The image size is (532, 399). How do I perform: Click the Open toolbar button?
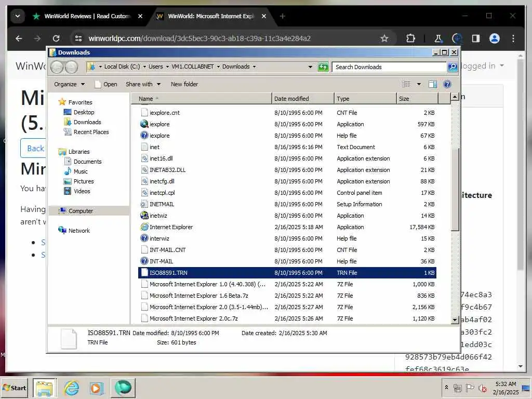click(x=106, y=84)
